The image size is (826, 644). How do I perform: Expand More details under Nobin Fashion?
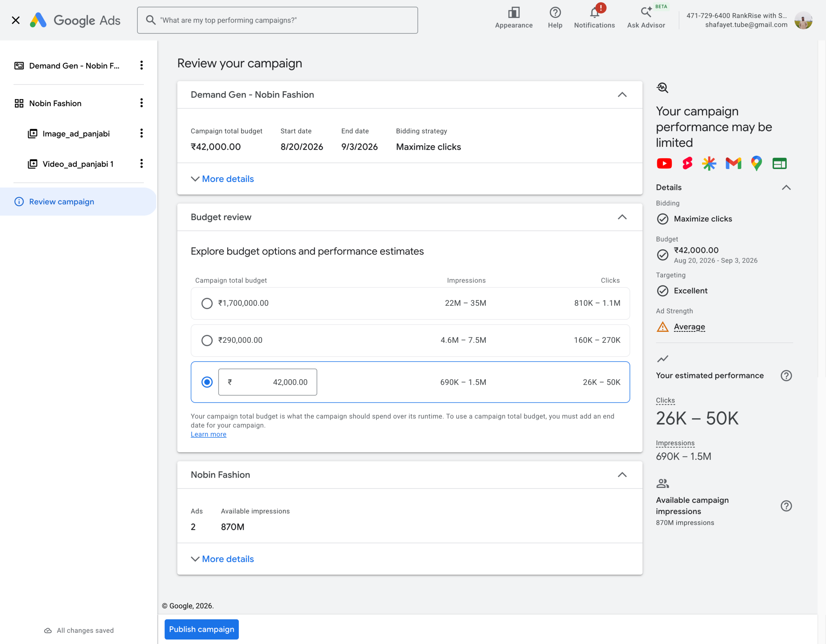[222, 559]
